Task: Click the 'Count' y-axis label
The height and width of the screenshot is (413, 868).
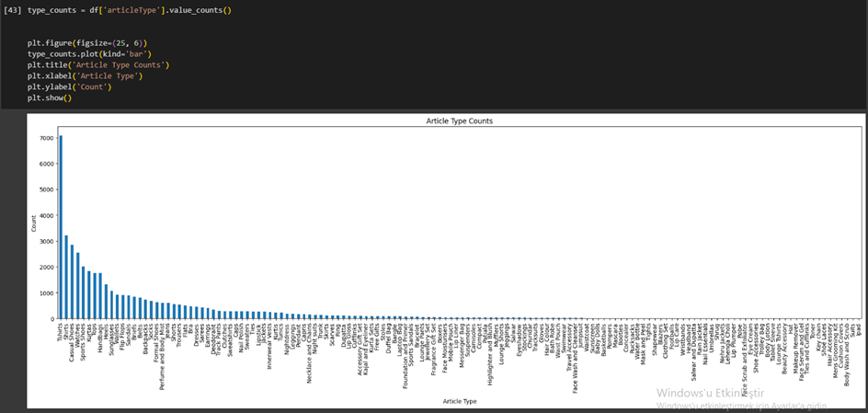Action: [34, 223]
